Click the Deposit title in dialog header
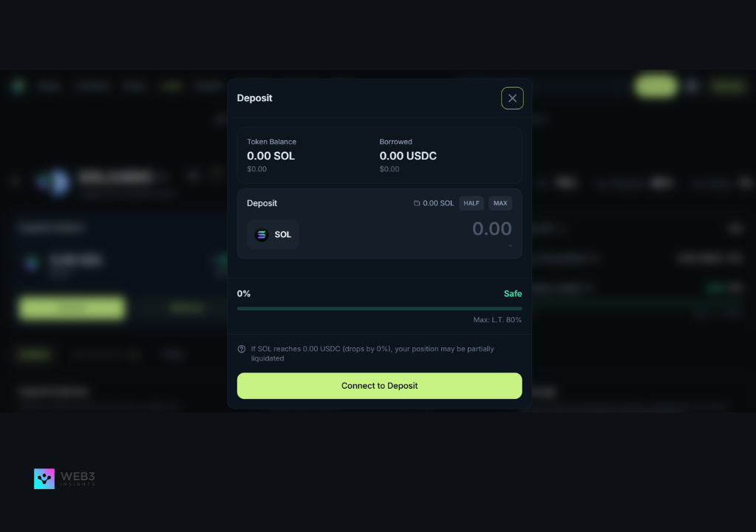756x532 pixels. (254, 98)
